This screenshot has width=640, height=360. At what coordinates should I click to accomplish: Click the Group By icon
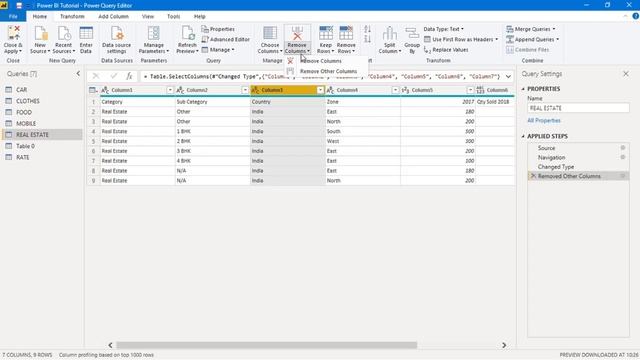click(x=412, y=33)
